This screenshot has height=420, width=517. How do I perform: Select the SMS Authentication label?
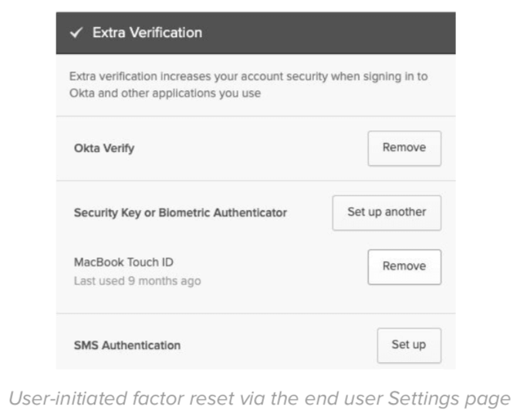click(127, 345)
